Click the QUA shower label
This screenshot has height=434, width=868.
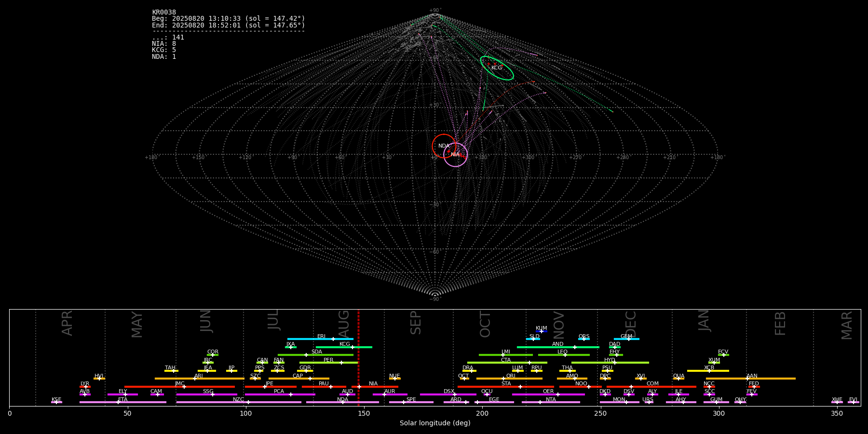tap(678, 376)
